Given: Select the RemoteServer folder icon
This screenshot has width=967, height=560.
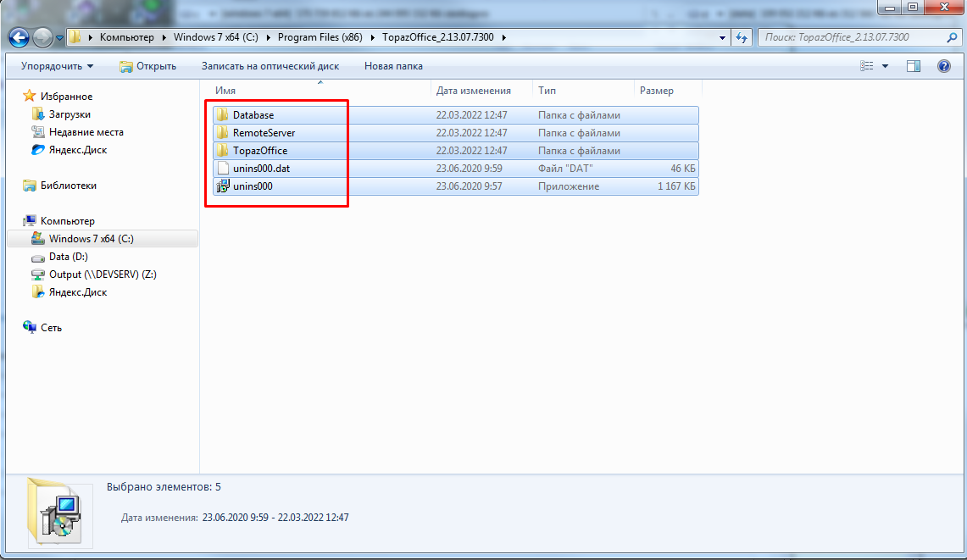Looking at the screenshot, I should click(223, 133).
